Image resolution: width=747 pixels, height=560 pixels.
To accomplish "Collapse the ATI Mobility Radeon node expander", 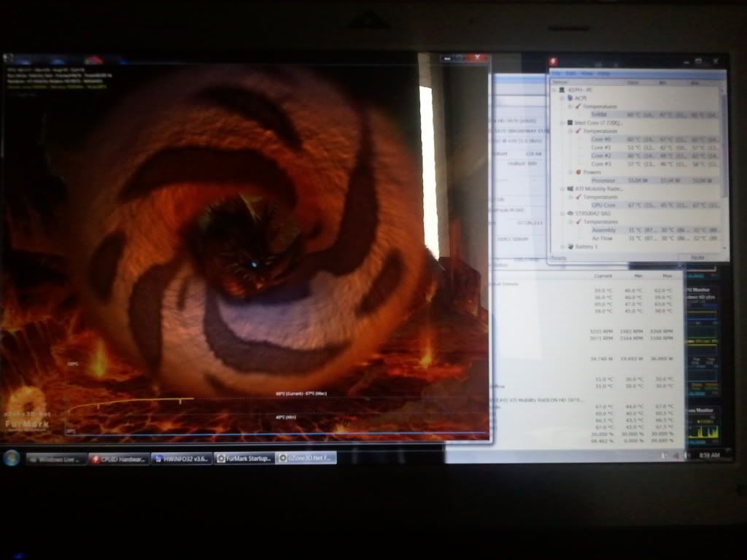I will 562,189.
